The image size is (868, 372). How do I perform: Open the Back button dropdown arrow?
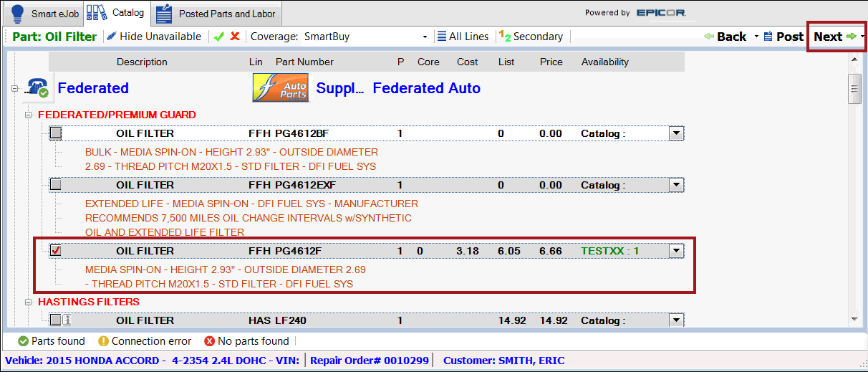pos(756,37)
